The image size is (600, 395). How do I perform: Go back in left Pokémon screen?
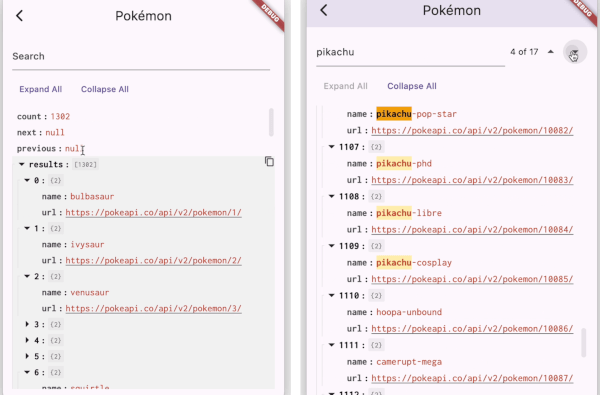click(20, 16)
